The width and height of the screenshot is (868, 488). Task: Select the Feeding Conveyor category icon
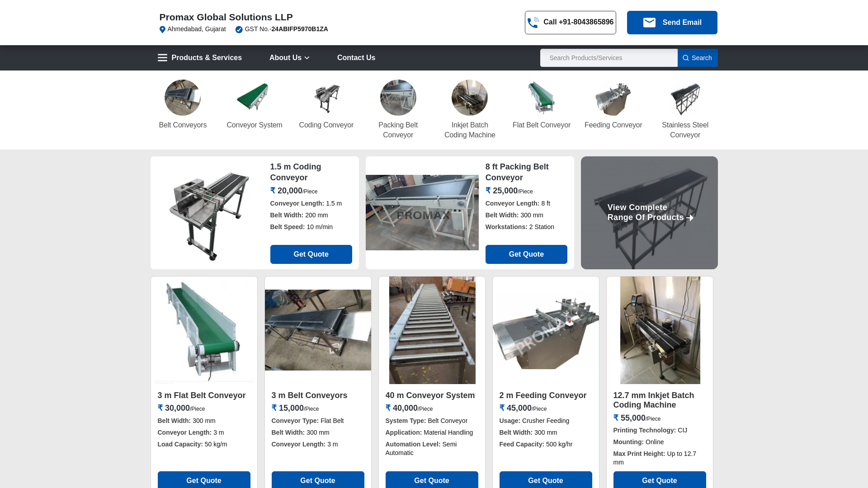(x=613, y=98)
